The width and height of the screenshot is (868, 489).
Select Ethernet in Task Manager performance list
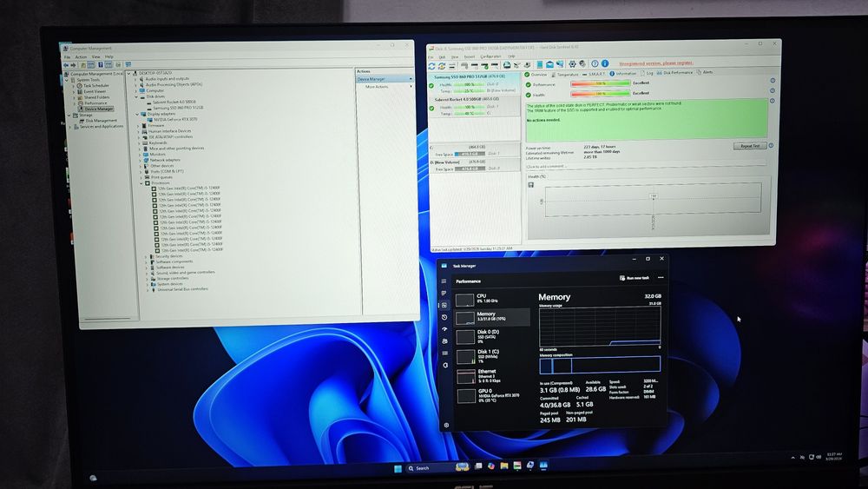click(x=491, y=375)
